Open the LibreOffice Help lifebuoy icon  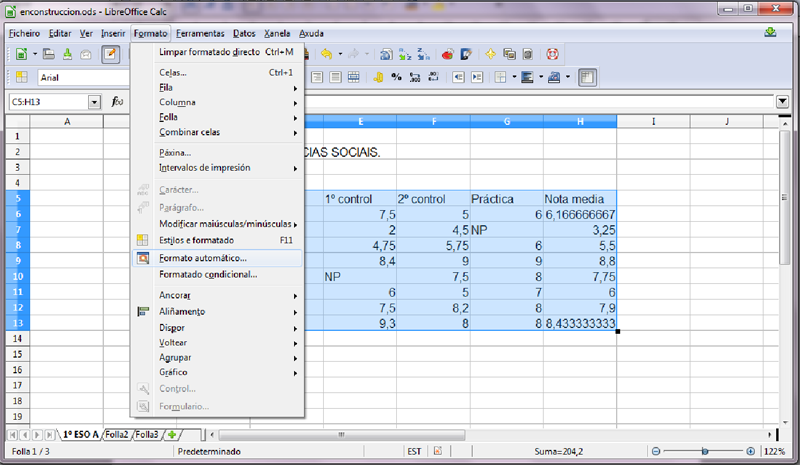[x=551, y=54]
